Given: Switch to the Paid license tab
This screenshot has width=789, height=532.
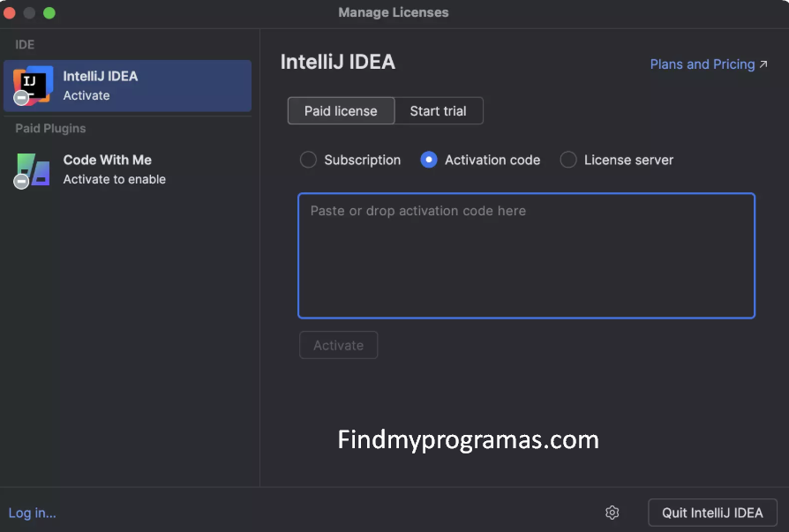Looking at the screenshot, I should 341,110.
